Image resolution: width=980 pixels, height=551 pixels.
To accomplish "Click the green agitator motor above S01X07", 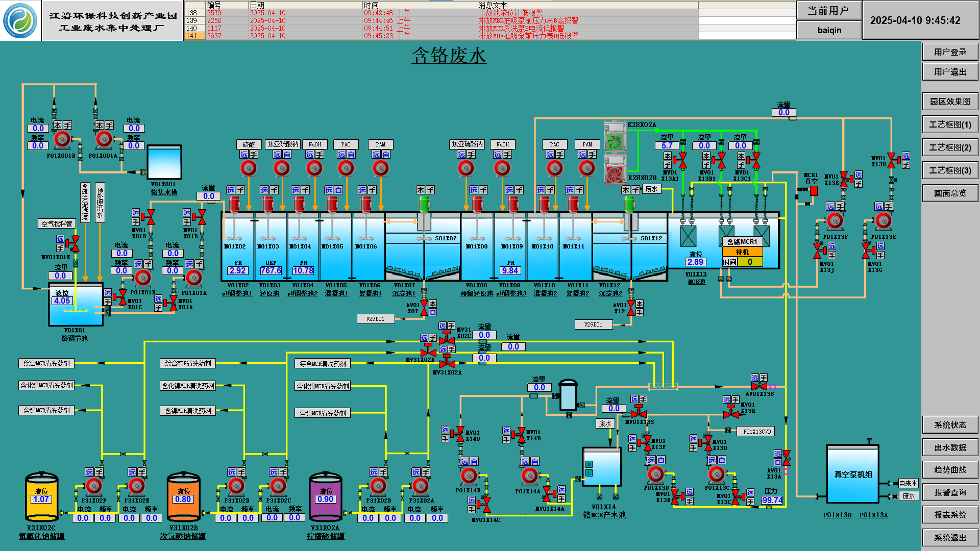I will coord(424,204).
